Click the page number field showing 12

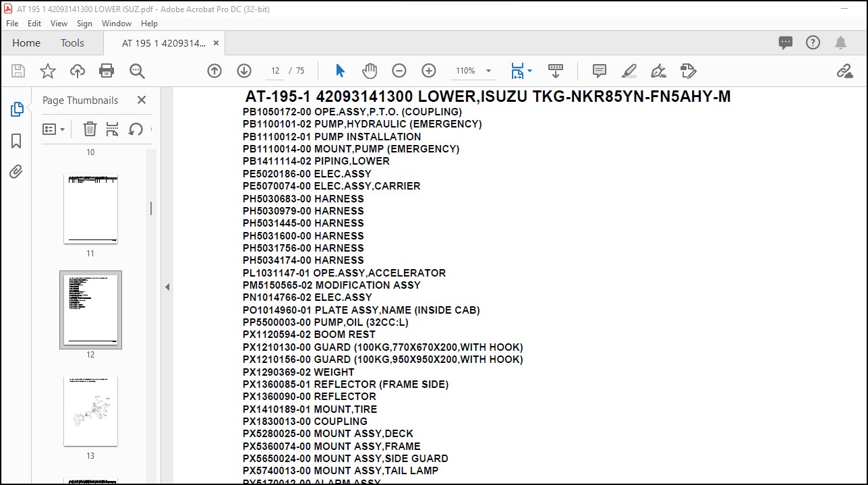tap(275, 71)
